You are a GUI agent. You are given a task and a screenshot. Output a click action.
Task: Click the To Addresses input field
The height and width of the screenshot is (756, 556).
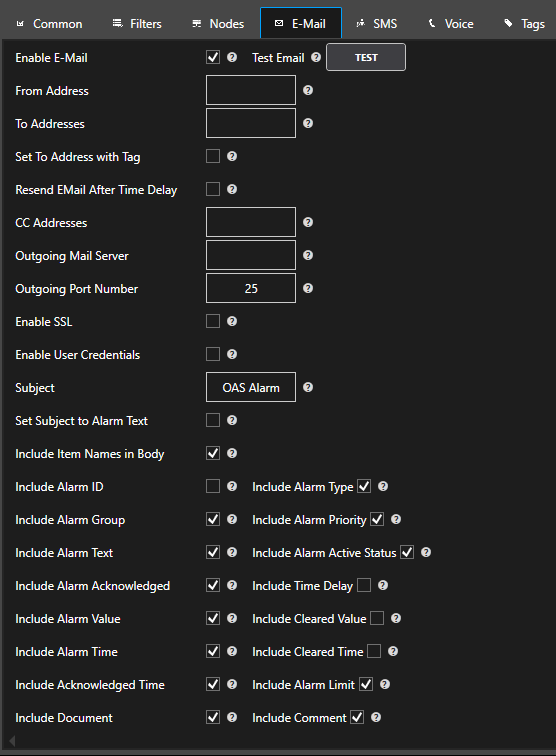(x=251, y=123)
